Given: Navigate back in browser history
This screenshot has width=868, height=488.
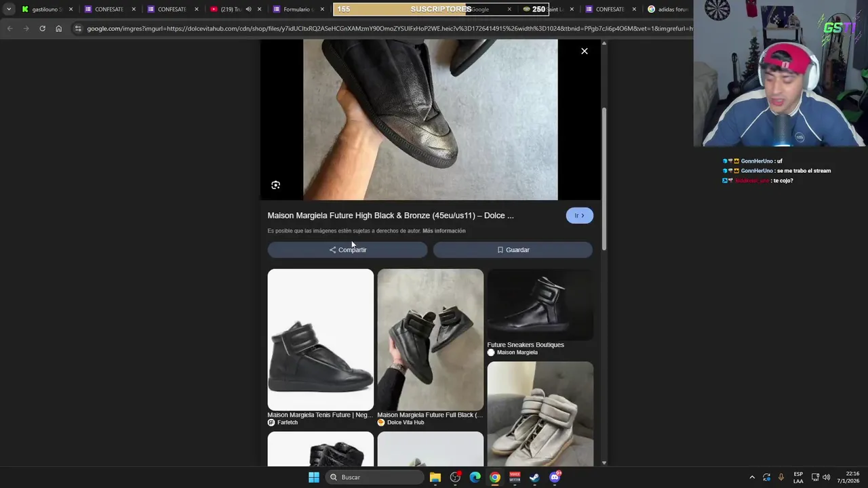Looking at the screenshot, I should tap(9, 28).
